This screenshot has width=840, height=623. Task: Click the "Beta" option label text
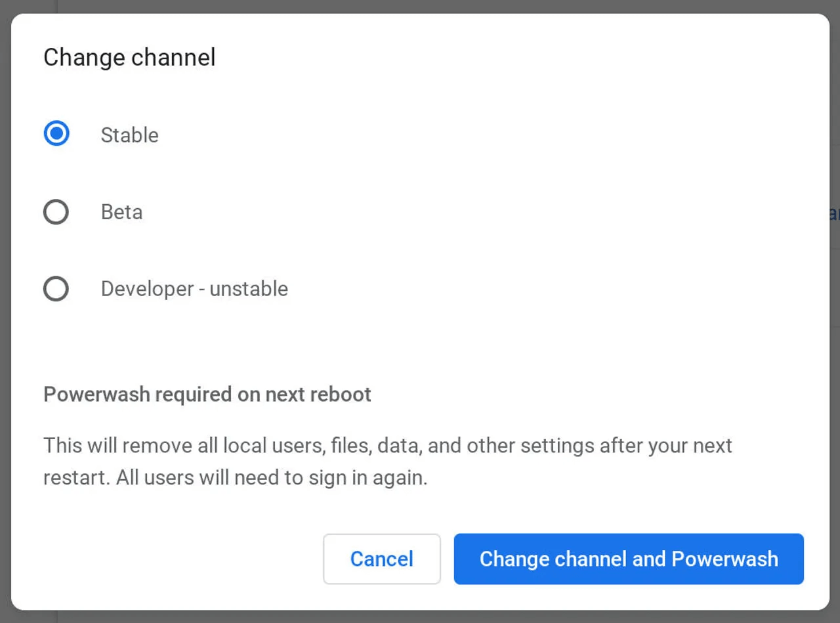click(x=121, y=212)
